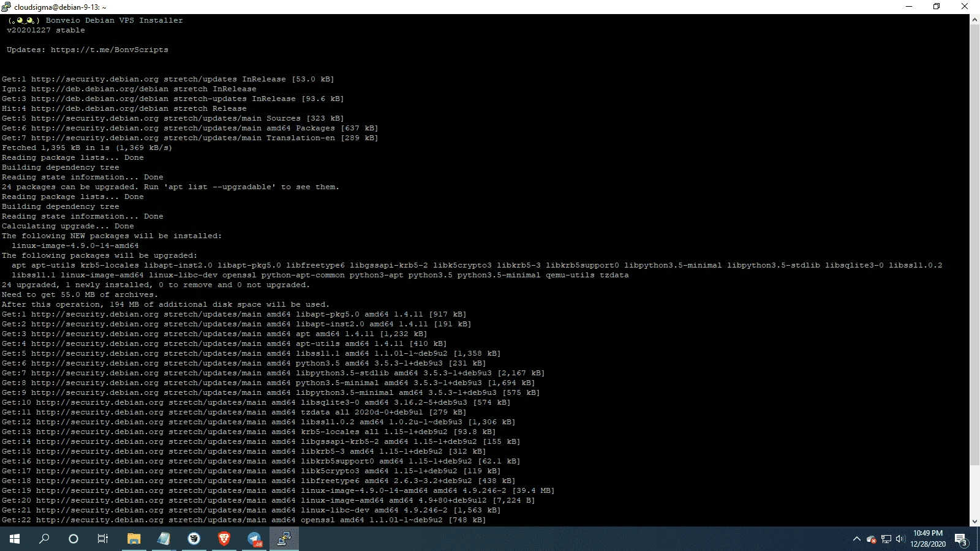The image size is (980, 551).
Task: Show hidden system tray icons
Action: point(856,539)
